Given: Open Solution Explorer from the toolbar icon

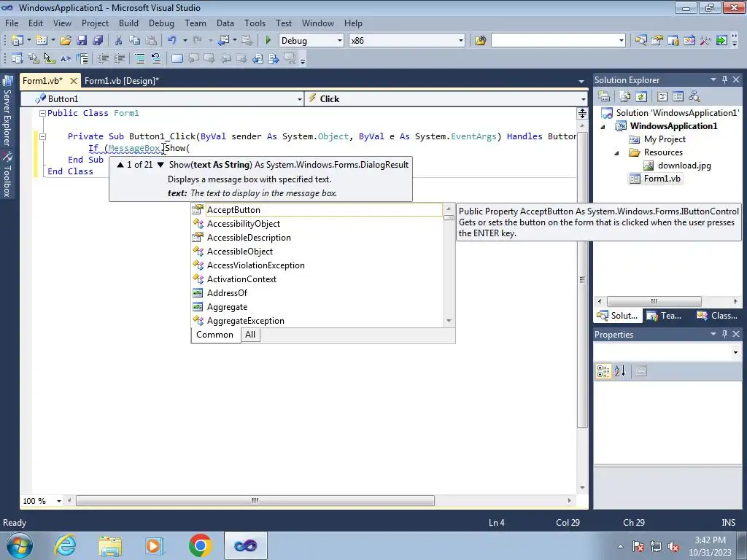Looking at the screenshot, I should click(x=640, y=41).
